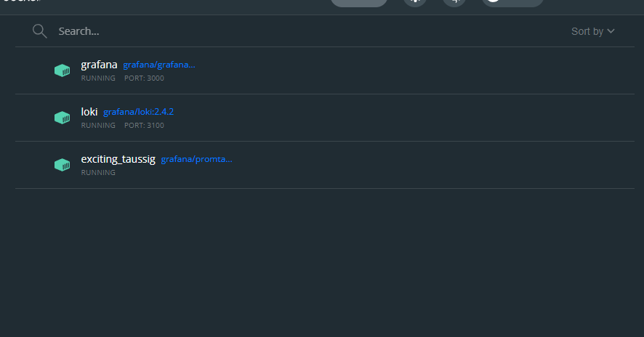Focus the Search containers input field

(291, 31)
